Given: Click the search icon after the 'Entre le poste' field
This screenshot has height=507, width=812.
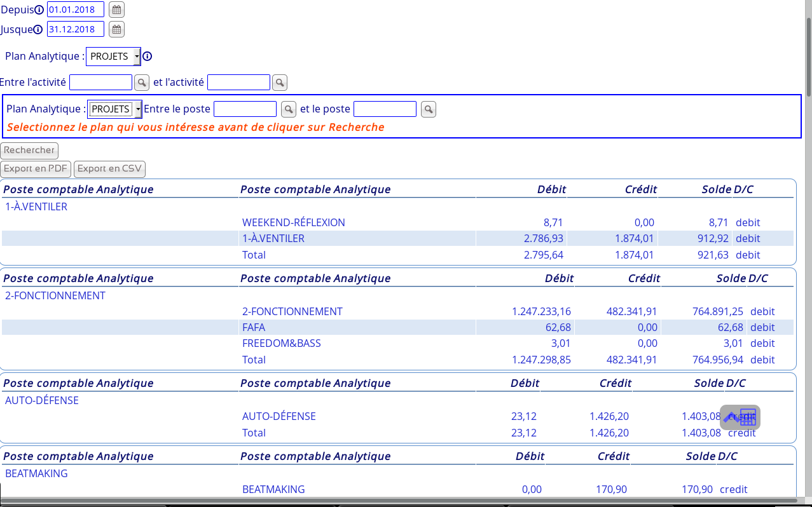Looking at the screenshot, I should point(289,109).
